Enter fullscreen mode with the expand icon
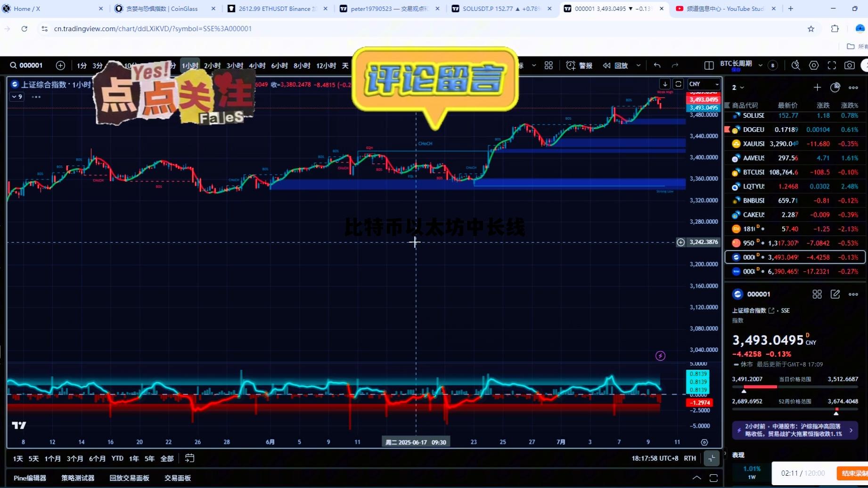The height and width of the screenshot is (488, 868). click(832, 65)
